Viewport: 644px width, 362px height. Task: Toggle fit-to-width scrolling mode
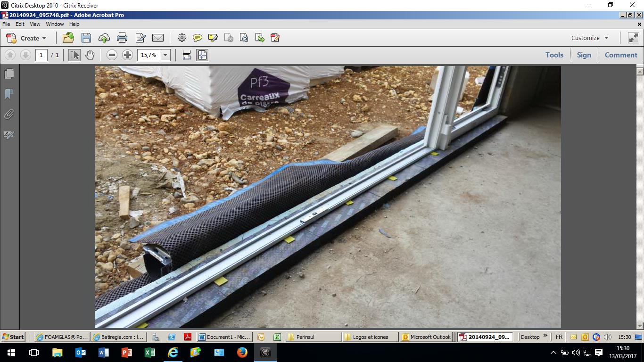(187, 55)
